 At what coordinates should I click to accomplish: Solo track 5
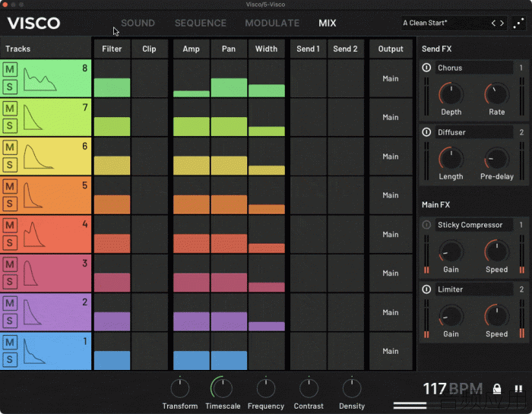pos(9,204)
